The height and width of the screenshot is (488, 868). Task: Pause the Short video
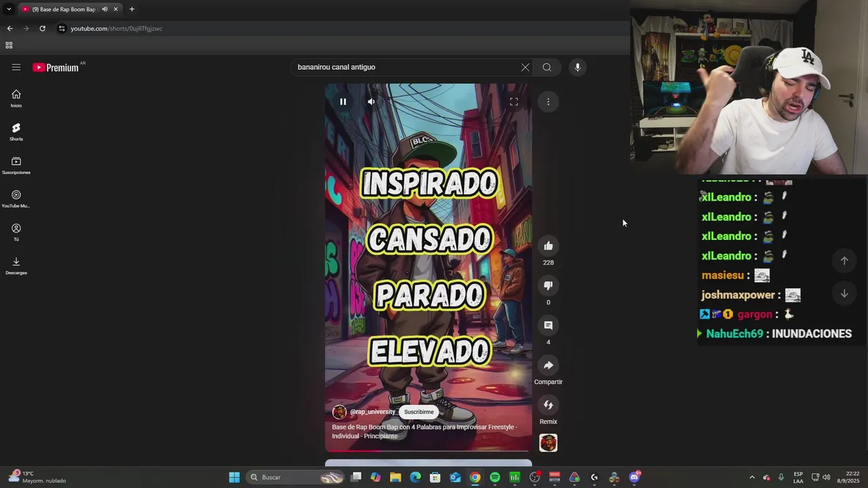[x=343, y=102]
